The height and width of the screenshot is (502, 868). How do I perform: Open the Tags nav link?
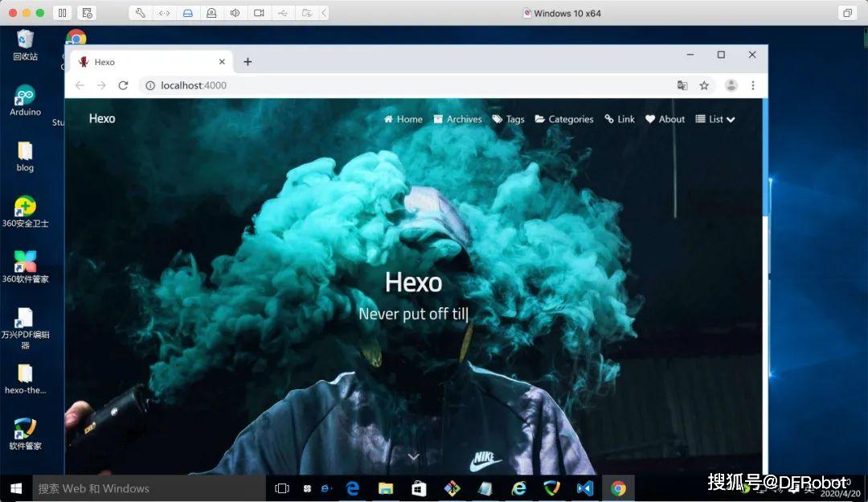pyautogui.click(x=508, y=119)
